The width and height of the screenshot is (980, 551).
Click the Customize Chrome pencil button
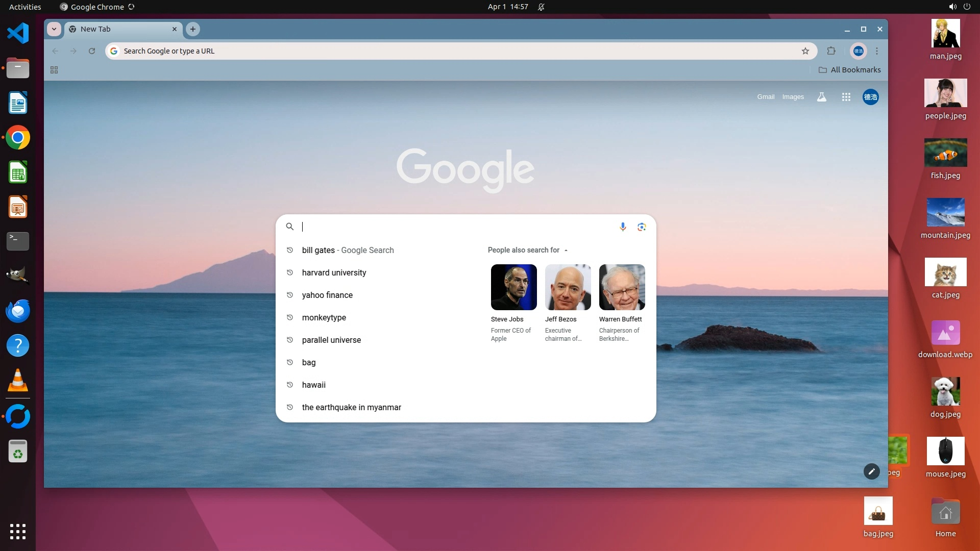pyautogui.click(x=871, y=471)
